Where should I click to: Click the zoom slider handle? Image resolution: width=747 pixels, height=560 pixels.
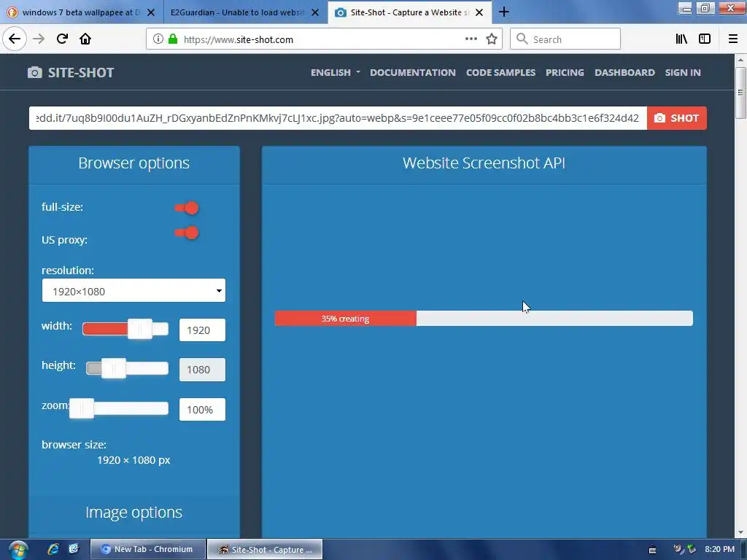pos(82,408)
